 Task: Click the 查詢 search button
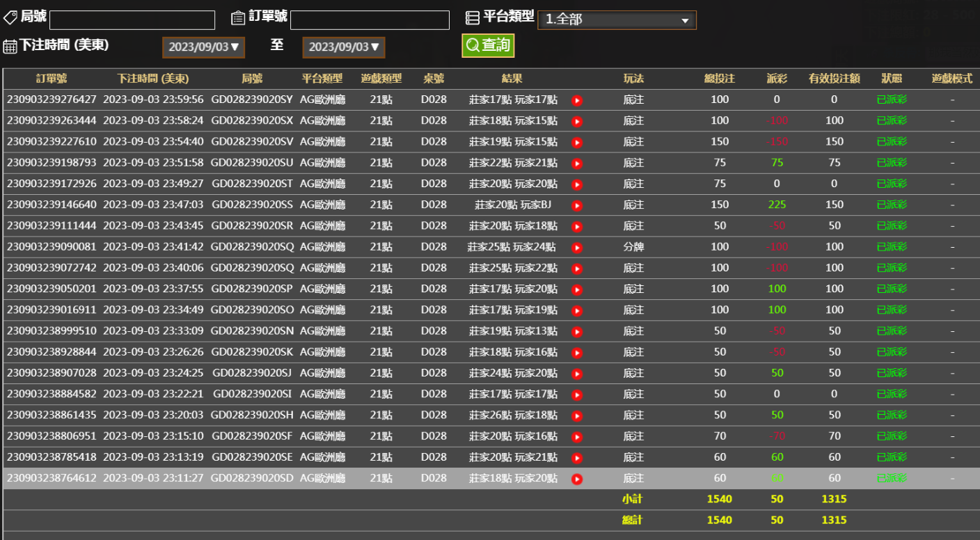pyautogui.click(x=487, y=45)
